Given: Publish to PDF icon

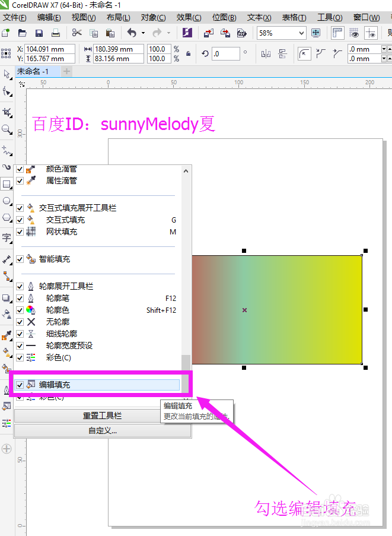Looking at the screenshot, I should click(x=242, y=33).
